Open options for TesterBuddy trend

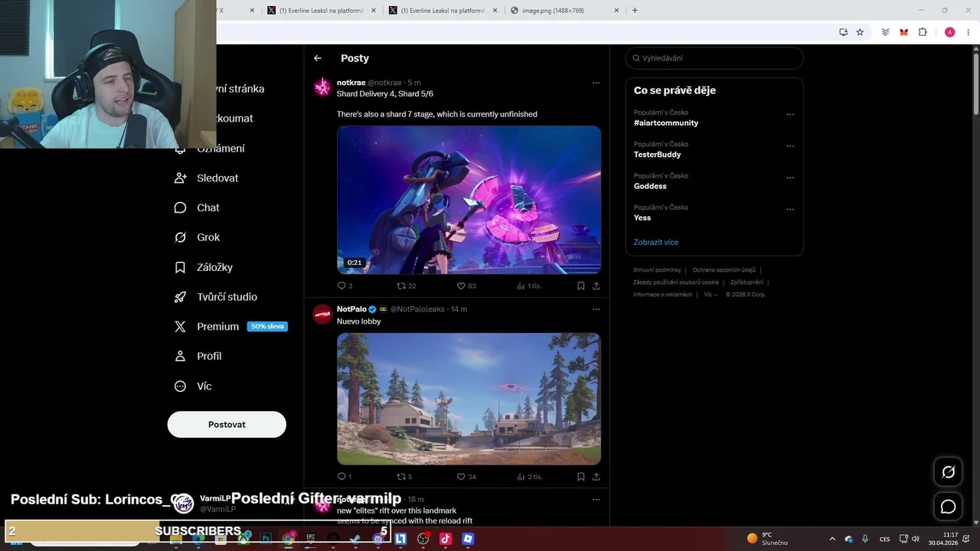click(790, 146)
